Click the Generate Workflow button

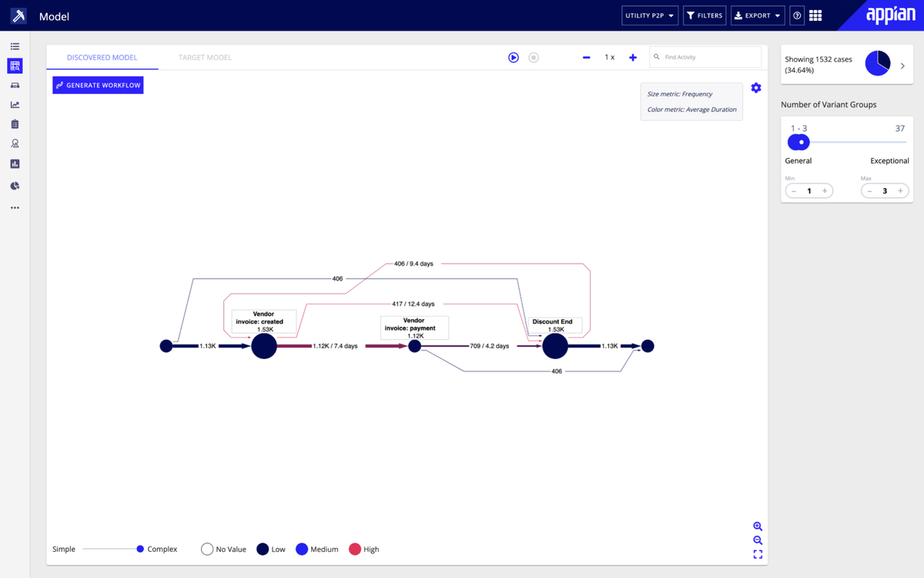coord(98,86)
